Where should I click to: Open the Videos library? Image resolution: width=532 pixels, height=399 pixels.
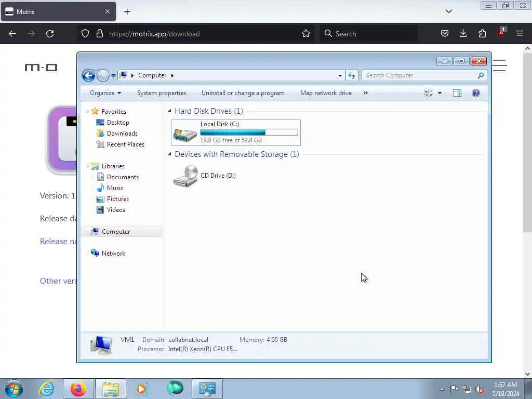116,210
